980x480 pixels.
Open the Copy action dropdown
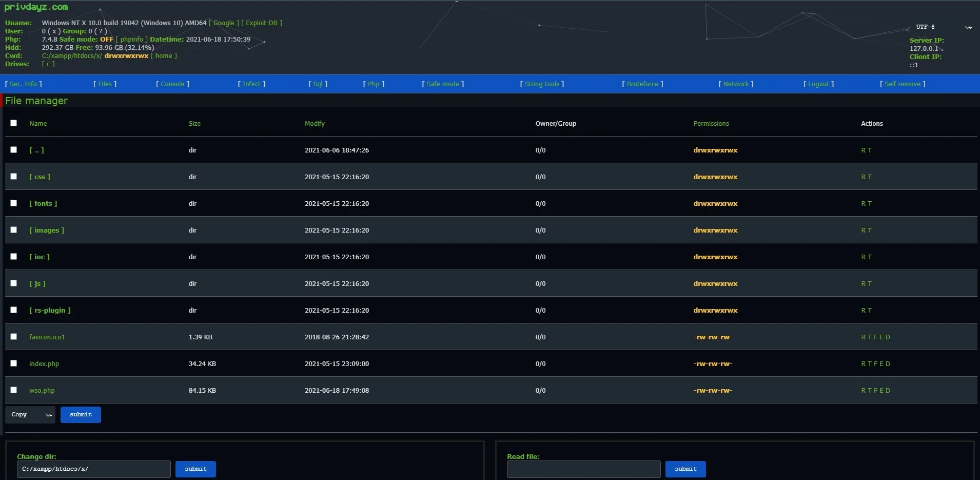point(30,415)
